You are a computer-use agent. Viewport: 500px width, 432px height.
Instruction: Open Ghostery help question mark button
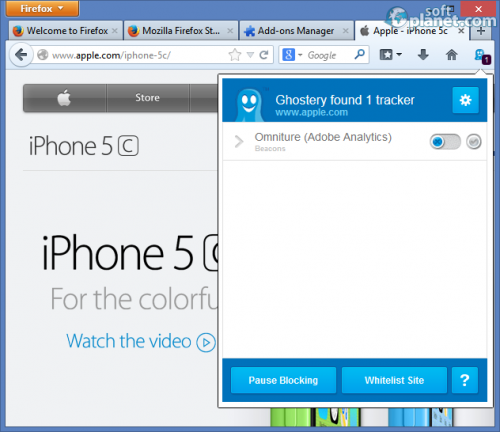click(x=465, y=380)
